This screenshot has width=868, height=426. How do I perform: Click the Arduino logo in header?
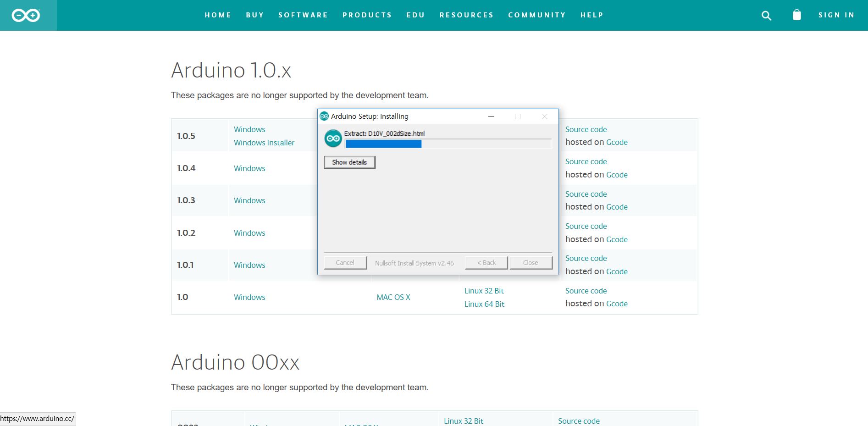[26, 16]
